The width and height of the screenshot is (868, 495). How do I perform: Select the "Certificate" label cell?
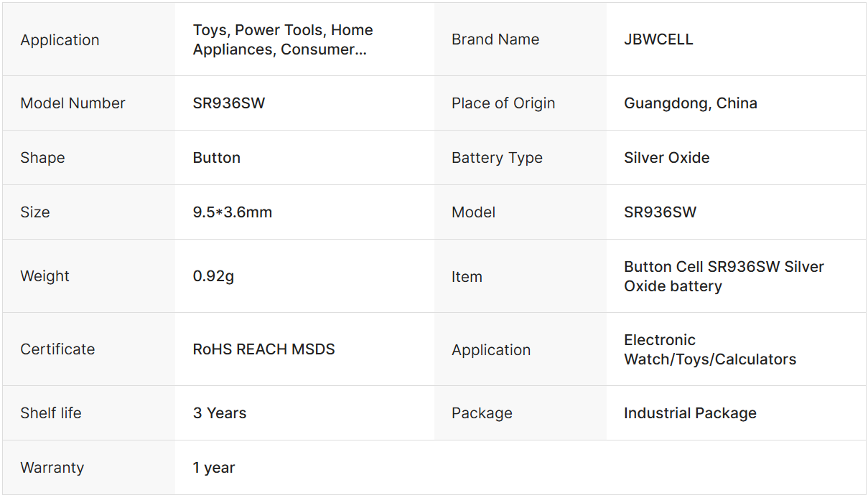click(57, 349)
